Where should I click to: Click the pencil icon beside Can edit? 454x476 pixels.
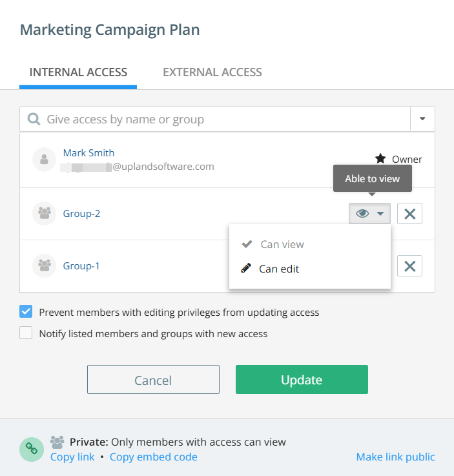(246, 268)
